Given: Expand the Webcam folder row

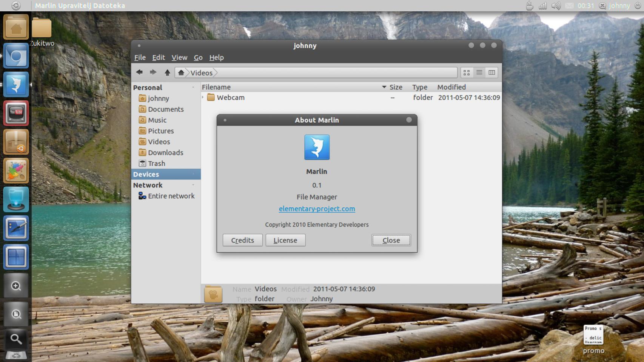Looking at the screenshot, I should pos(203,97).
